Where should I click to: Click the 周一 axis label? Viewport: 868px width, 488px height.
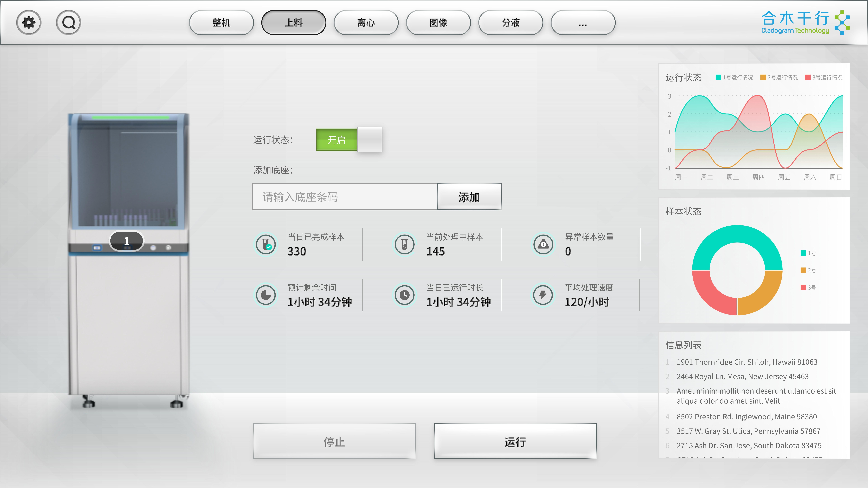pos(681,177)
